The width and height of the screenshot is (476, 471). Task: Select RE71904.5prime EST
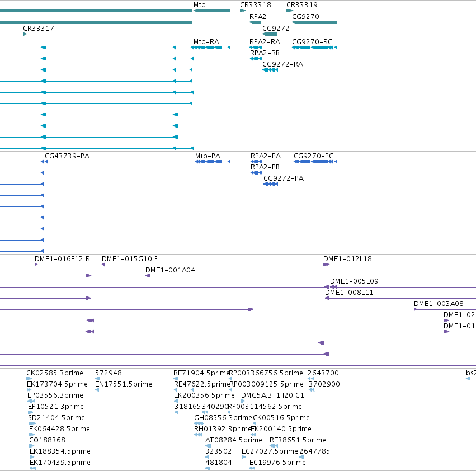click(x=176, y=379)
